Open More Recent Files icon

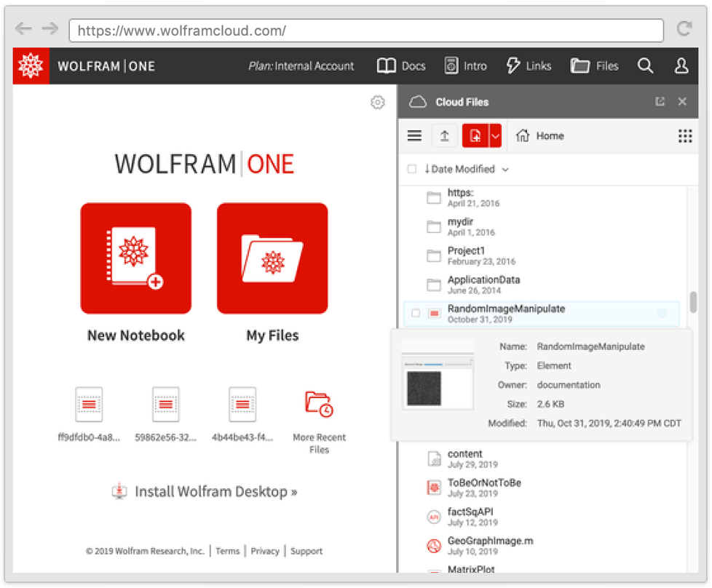tap(319, 404)
